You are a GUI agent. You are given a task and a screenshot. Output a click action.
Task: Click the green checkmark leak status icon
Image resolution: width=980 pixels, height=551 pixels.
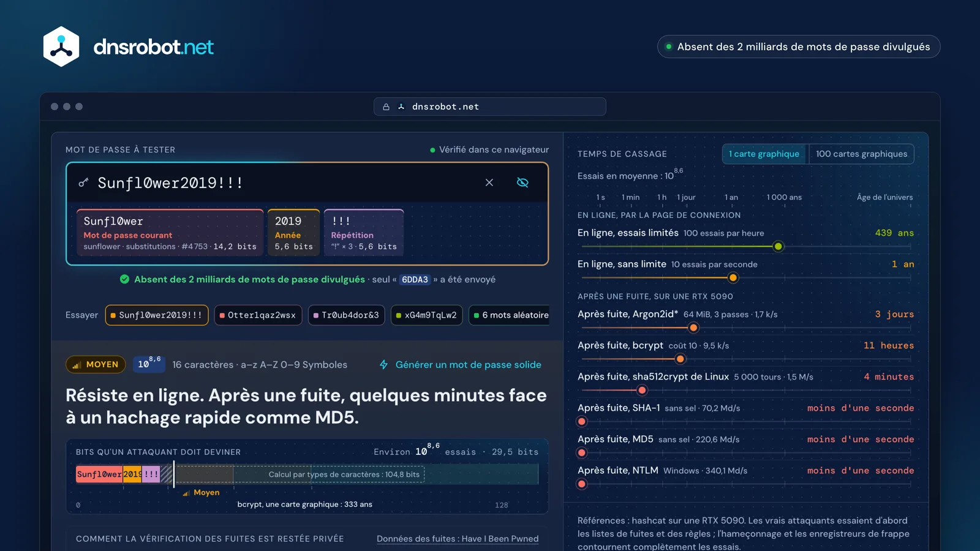[x=124, y=279]
